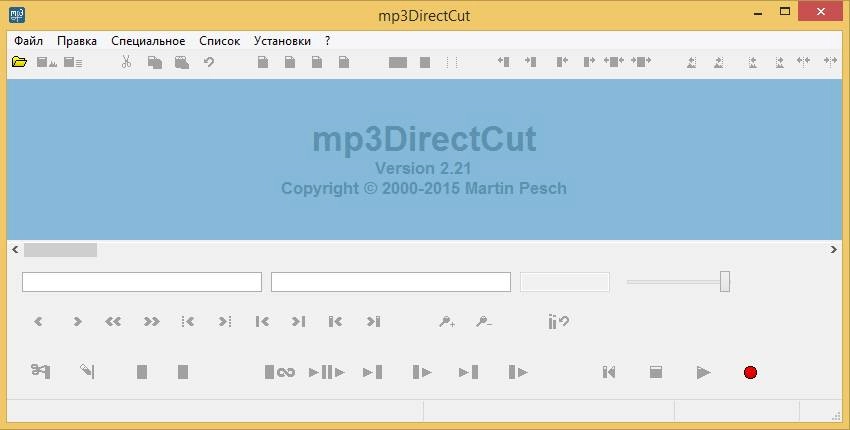This screenshot has height=430, width=850.
Task: Click the save icon with text lines
Action: (73, 62)
